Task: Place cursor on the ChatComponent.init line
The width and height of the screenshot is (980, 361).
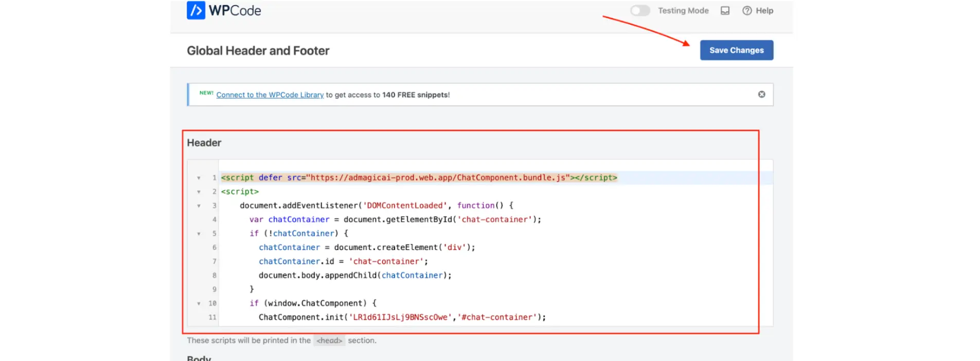Action: 401,317
